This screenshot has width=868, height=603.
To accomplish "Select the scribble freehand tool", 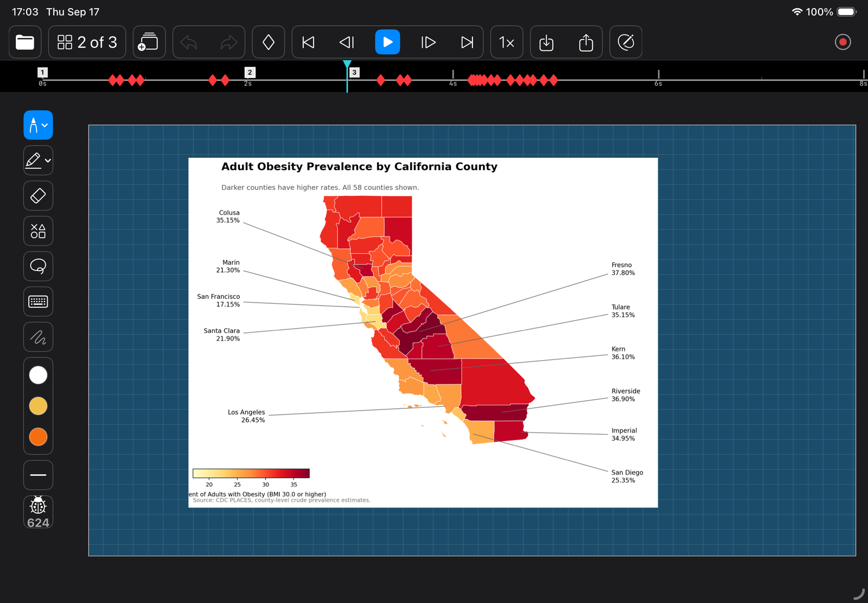I will pyautogui.click(x=38, y=337).
